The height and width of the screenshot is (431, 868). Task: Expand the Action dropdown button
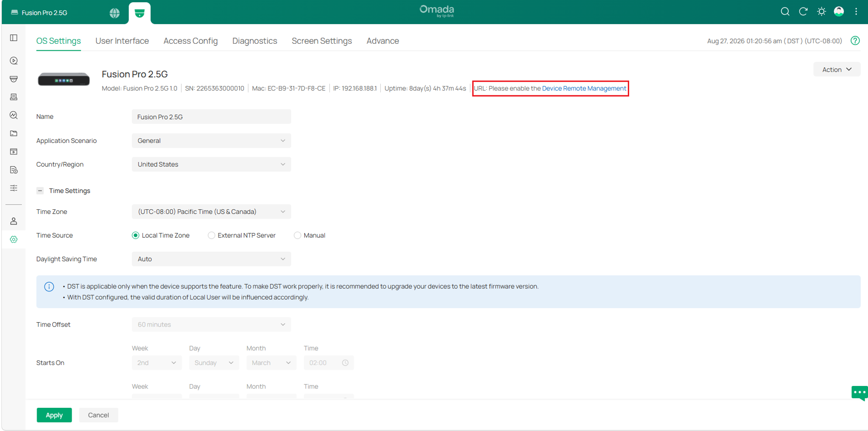click(x=837, y=70)
